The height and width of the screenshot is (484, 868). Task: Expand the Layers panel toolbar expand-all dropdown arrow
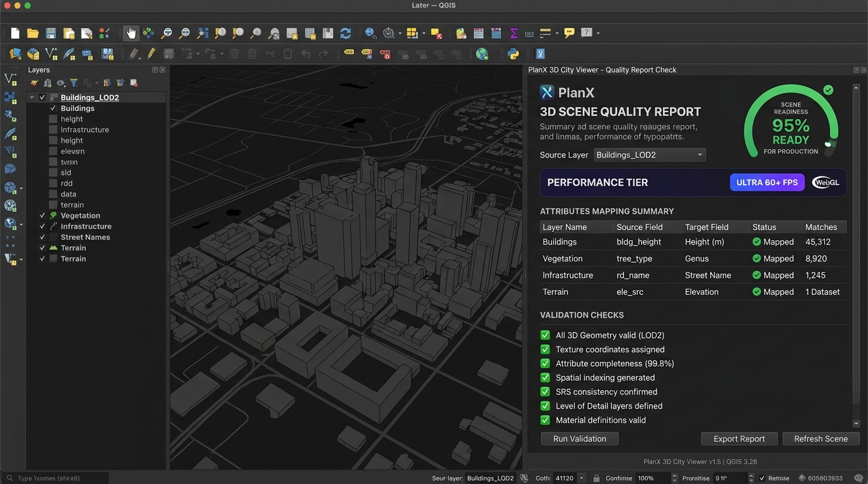(x=97, y=83)
